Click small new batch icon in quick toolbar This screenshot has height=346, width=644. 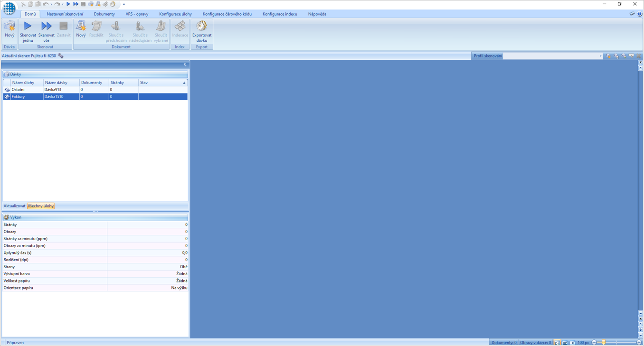[90, 4]
